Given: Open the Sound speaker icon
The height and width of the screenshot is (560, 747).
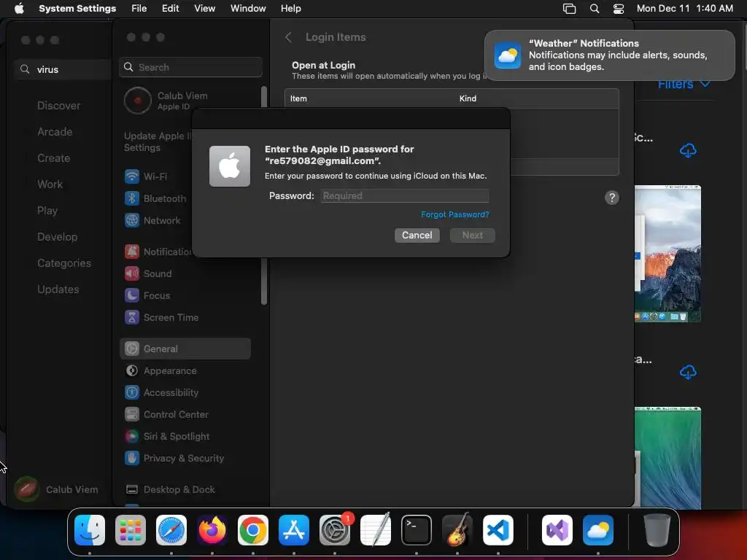Looking at the screenshot, I should [x=132, y=274].
